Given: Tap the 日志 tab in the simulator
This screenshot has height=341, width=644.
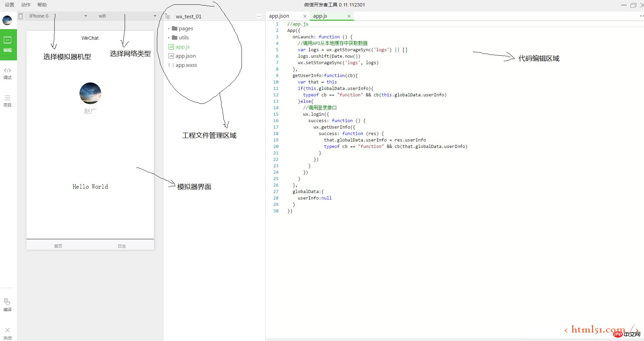Looking at the screenshot, I should pos(122,246).
